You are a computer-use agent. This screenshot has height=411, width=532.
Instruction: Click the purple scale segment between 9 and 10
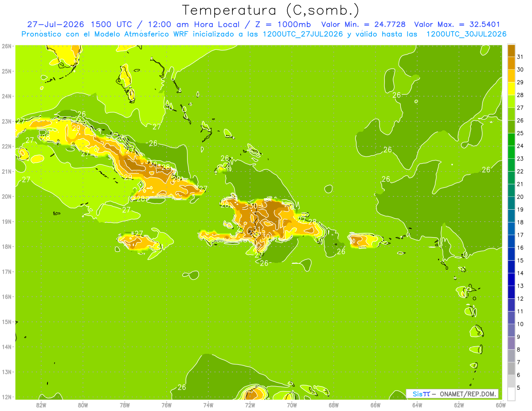tap(511, 330)
